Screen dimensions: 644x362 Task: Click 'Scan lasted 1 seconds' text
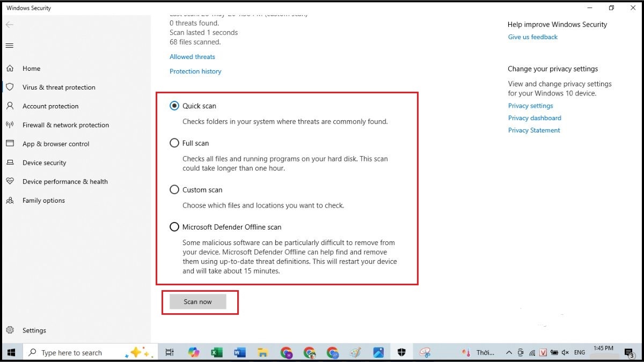pos(203,33)
